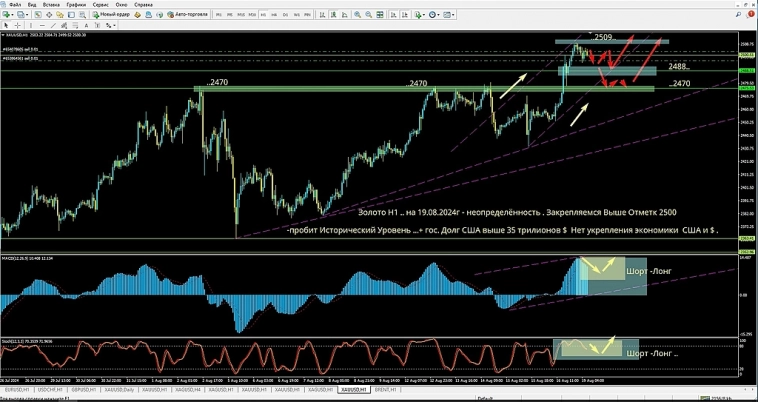The height and width of the screenshot is (402, 758).
Task: Switch to the GBPUSD,H1 chart tab
Action: 85,389
